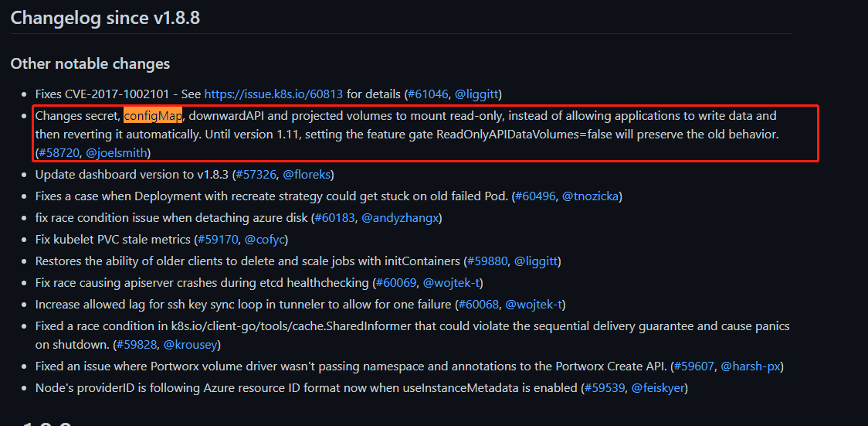Open pull request #59170 link
The image size is (868, 426).
pos(216,240)
